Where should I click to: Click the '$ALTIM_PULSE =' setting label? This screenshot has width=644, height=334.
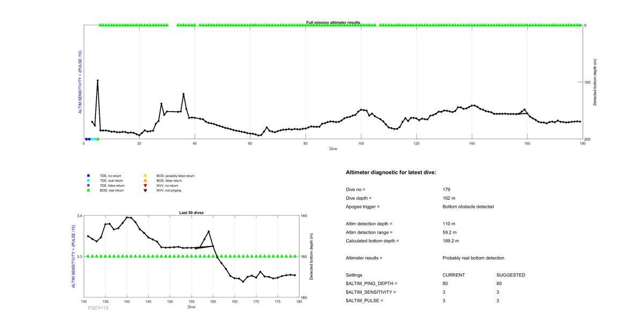(365, 301)
